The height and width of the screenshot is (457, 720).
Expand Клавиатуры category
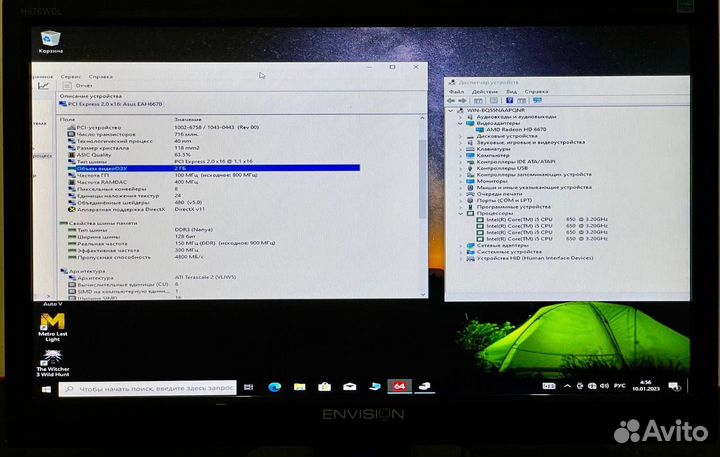pos(461,149)
